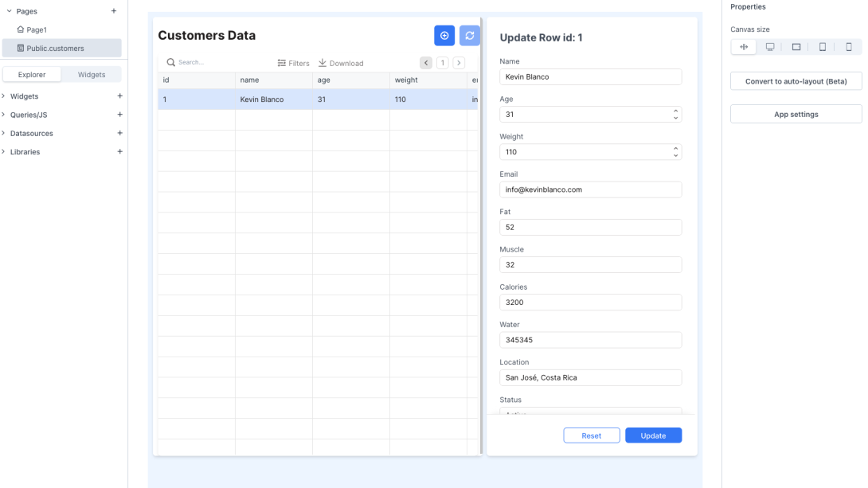Add a new page with the plus button
Image resolution: width=868 pixels, height=488 pixels.
(x=114, y=11)
